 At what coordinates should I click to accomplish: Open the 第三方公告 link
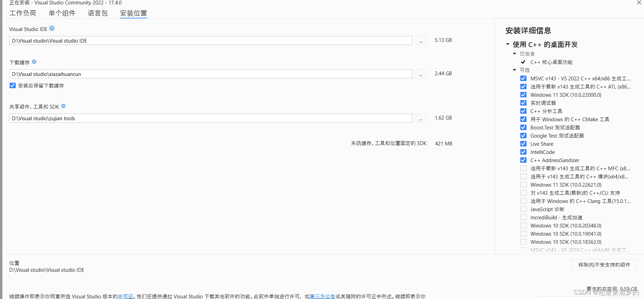[323, 296]
